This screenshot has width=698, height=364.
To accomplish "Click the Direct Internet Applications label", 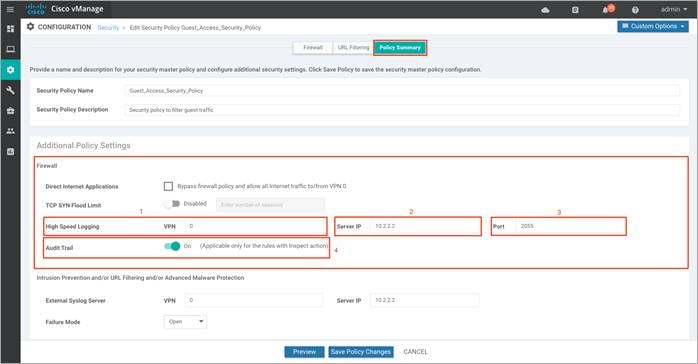I will 82,186.
